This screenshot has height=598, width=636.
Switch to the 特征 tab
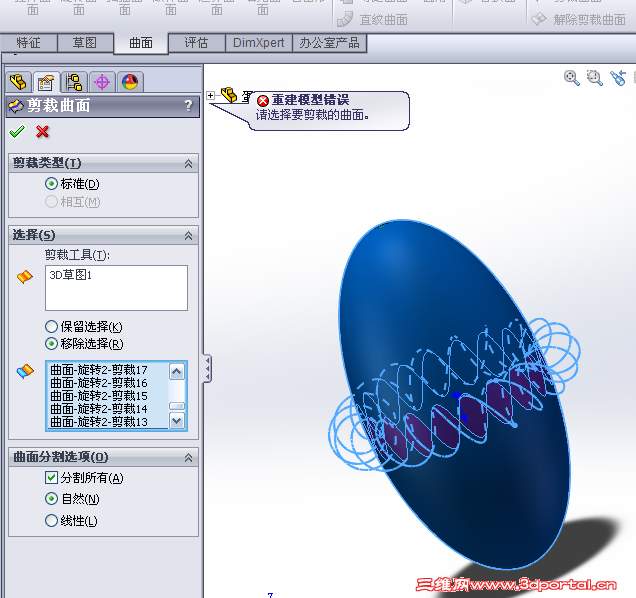[x=28, y=43]
